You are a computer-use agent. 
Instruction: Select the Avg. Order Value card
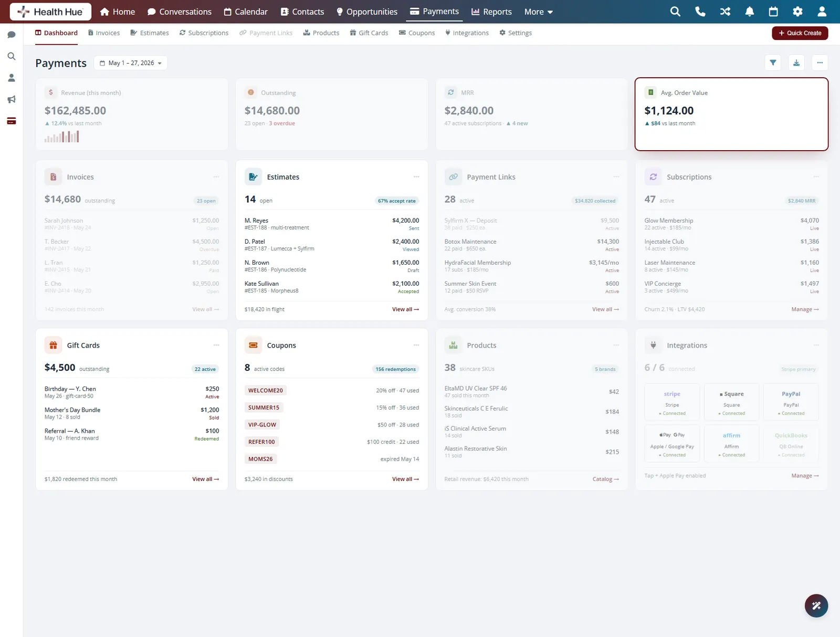(731, 114)
